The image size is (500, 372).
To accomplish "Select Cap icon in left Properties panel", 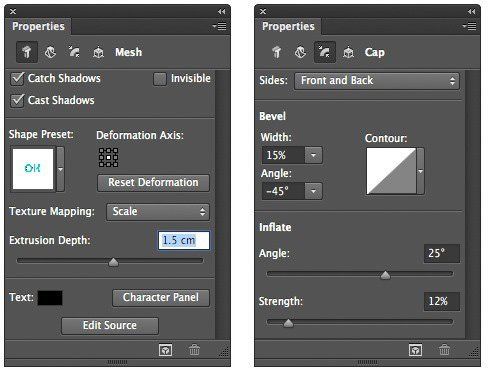I will (74, 52).
